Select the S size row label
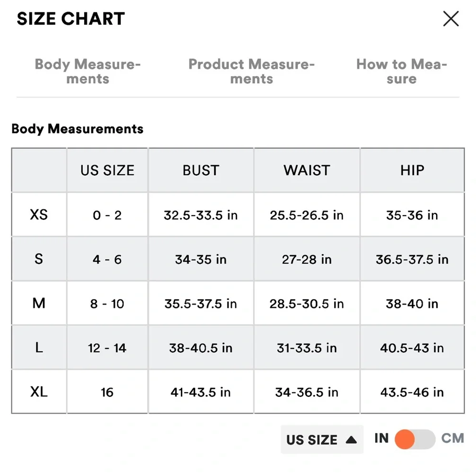The image size is (476, 476). click(x=39, y=259)
